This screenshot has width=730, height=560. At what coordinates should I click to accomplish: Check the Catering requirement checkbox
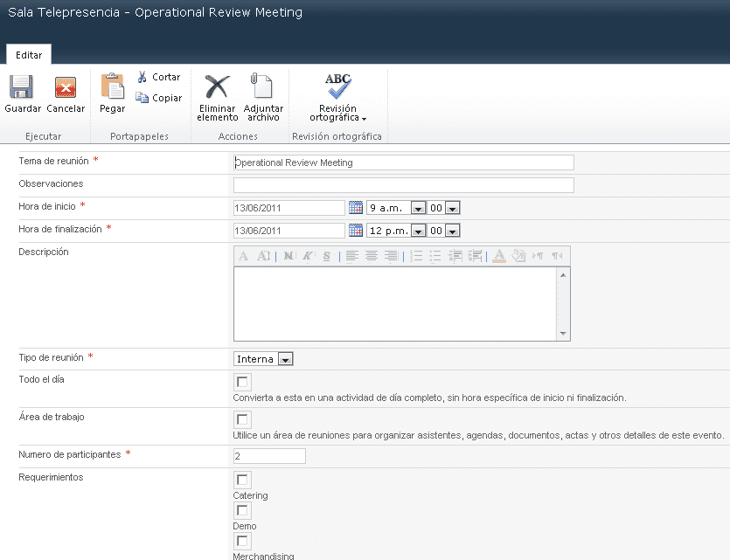(242, 480)
